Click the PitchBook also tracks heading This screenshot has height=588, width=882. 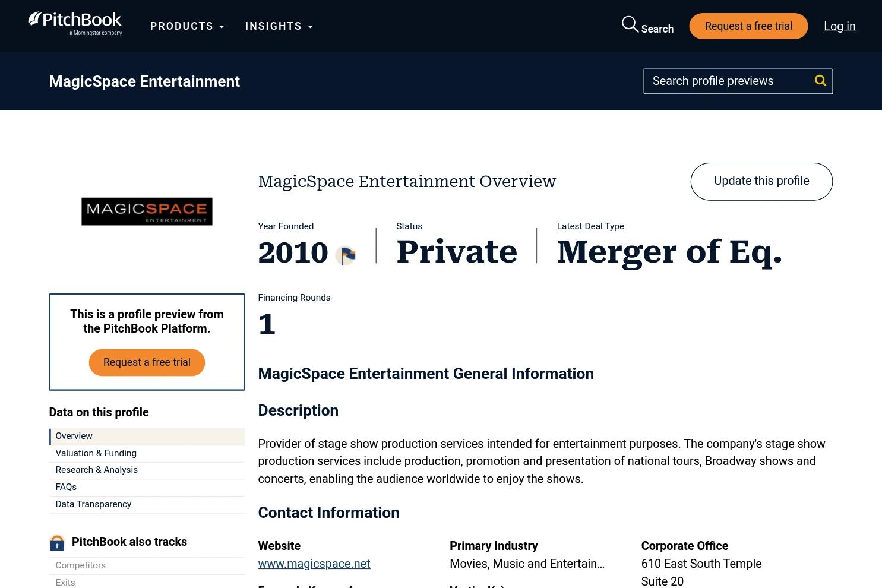pos(129,542)
